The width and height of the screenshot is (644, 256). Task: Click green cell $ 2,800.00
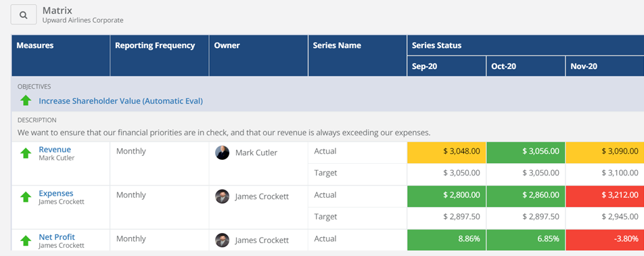446,196
